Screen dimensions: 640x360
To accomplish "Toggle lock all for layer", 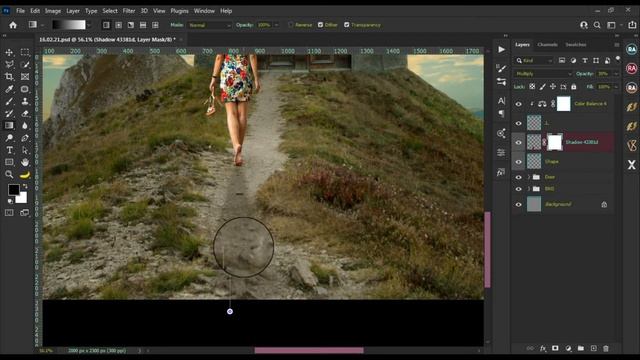I will pos(573,87).
